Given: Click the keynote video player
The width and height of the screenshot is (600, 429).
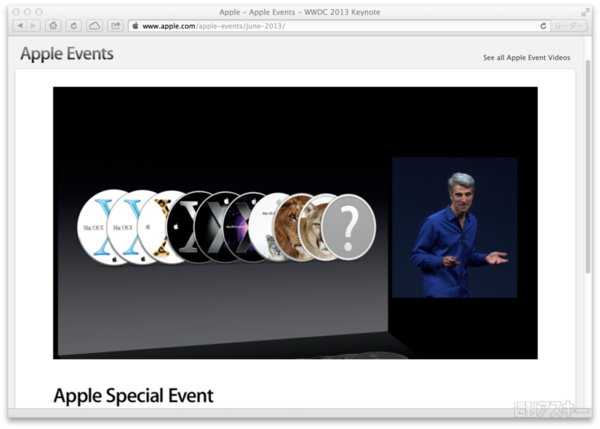Looking at the screenshot, I should [295, 223].
